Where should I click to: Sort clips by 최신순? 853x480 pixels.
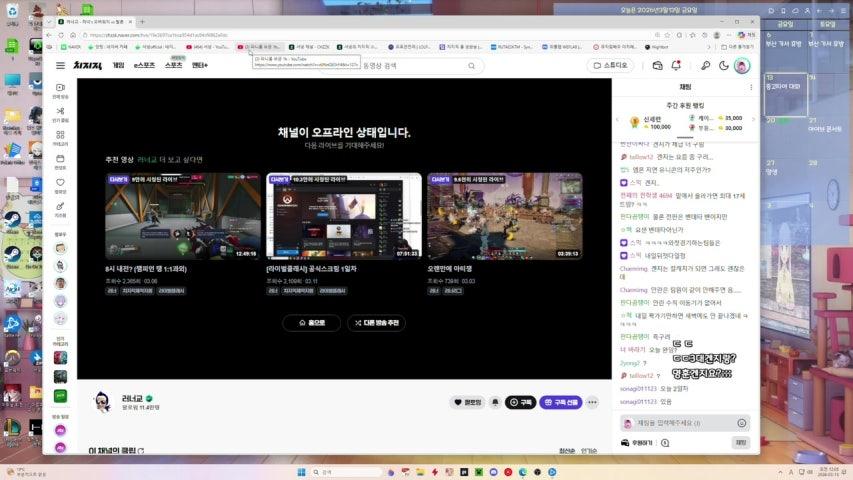click(x=566, y=451)
